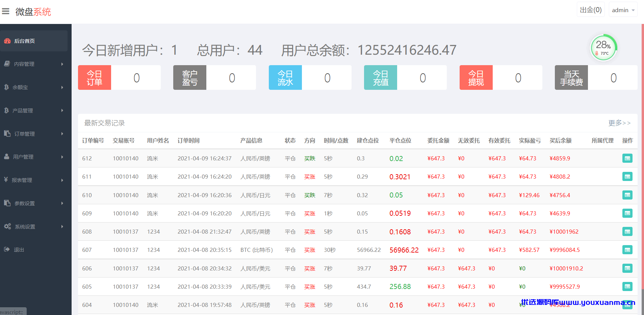This screenshot has width=644, height=315.
Task: Click the 客户盈亏 stat card
Action: (214, 78)
